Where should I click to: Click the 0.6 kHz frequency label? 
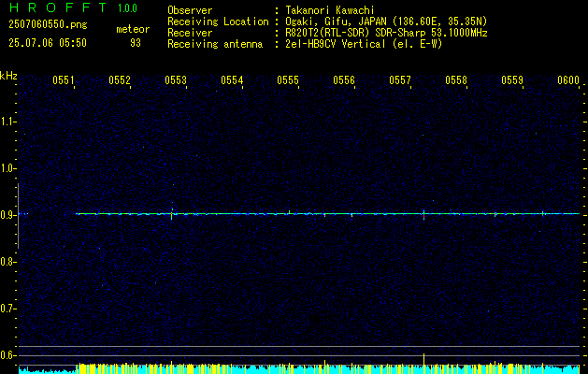click(7, 355)
